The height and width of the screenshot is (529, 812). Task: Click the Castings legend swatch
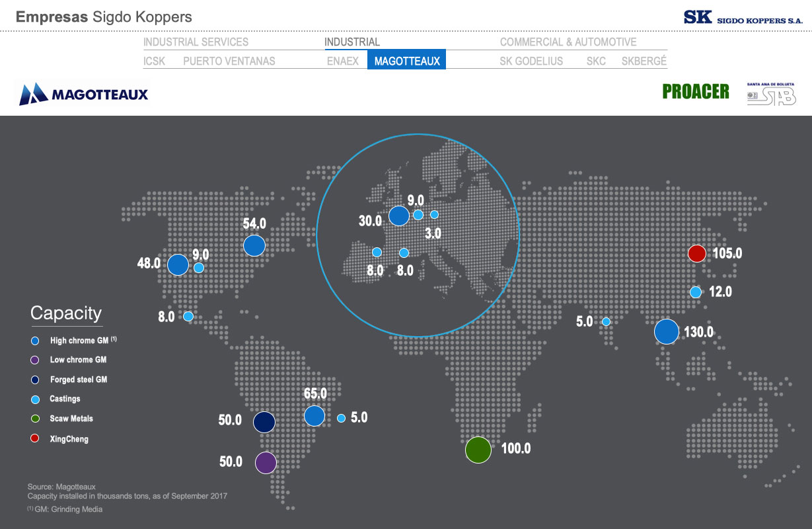(x=36, y=399)
